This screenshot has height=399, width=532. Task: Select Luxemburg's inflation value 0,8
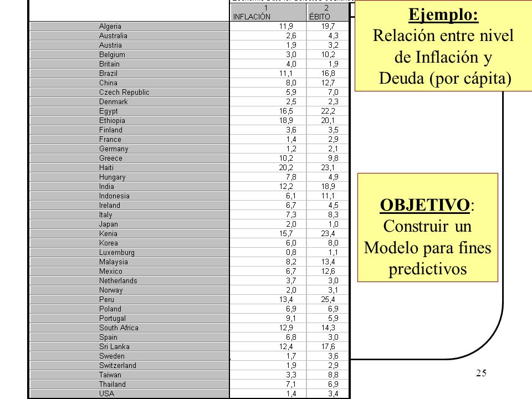pos(291,253)
